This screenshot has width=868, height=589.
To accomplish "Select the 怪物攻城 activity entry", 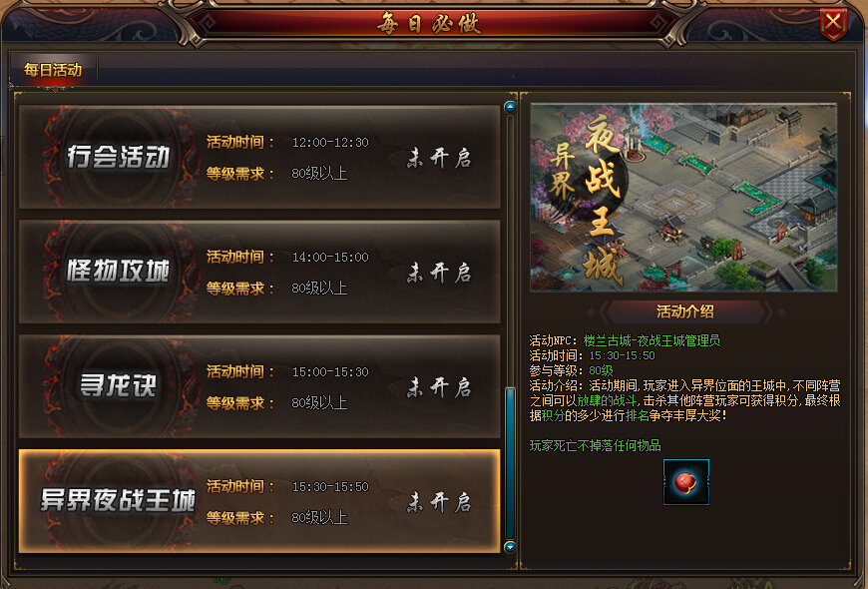I will click(x=259, y=272).
